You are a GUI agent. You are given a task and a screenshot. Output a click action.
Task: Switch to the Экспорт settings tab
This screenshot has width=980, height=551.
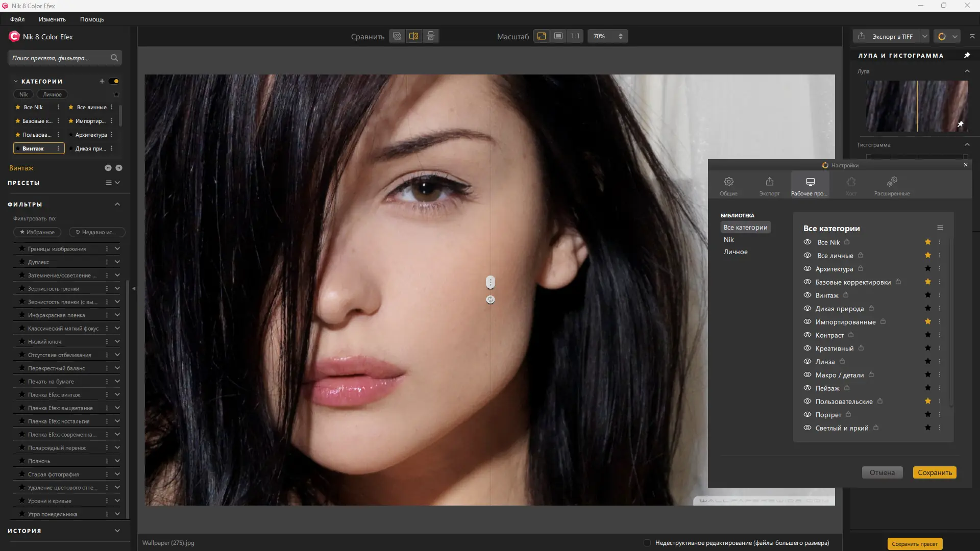pos(769,186)
